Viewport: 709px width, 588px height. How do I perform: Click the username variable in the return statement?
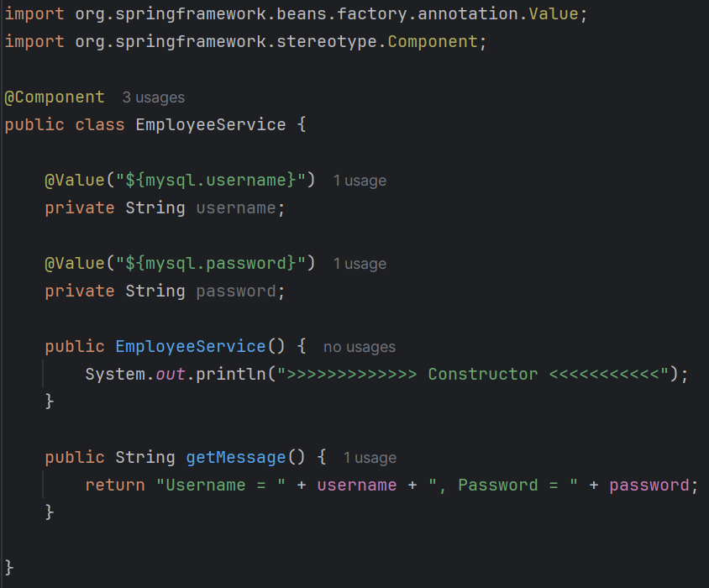[x=356, y=485]
